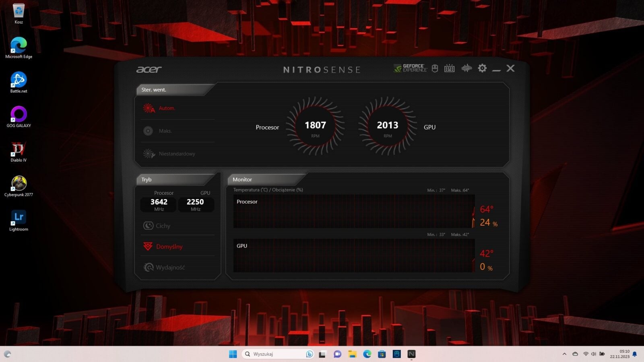This screenshot has height=362, width=644.
Task: Click the widgets icon on the taskbar
Action: coord(7,354)
